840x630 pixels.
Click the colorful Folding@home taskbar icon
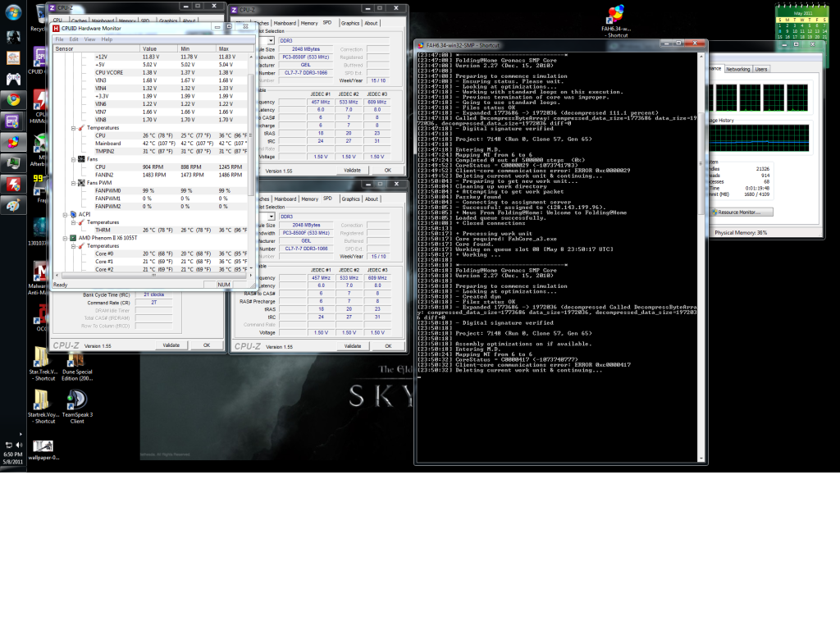[x=13, y=142]
